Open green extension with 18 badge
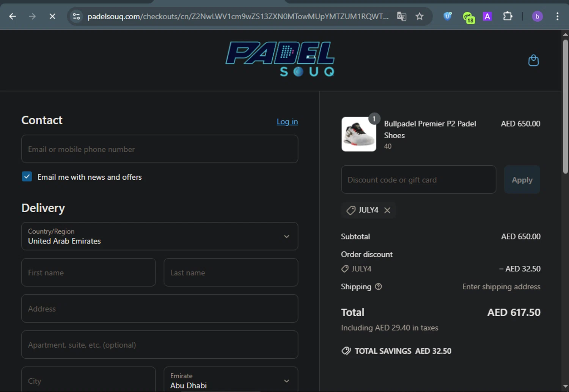569x392 pixels. [x=468, y=17]
